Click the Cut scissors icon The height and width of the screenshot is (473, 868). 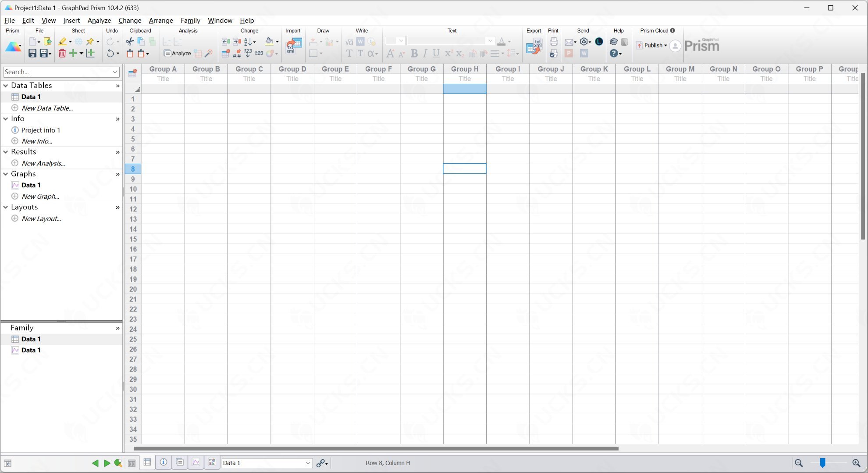pyautogui.click(x=130, y=42)
